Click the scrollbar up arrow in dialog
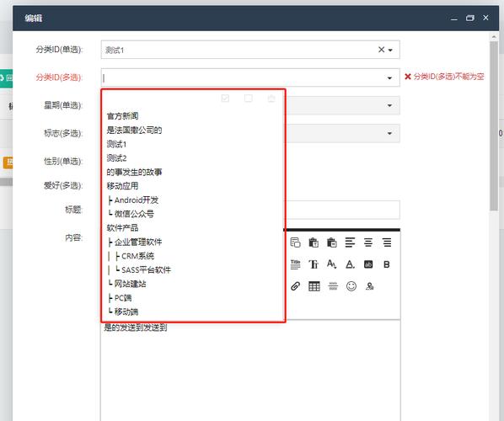Screen dimensions: 504x421 (x=494, y=37)
